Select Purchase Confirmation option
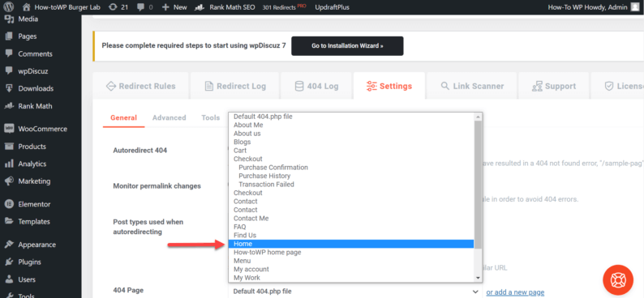Image resolution: width=644 pixels, height=298 pixels. [351, 168]
